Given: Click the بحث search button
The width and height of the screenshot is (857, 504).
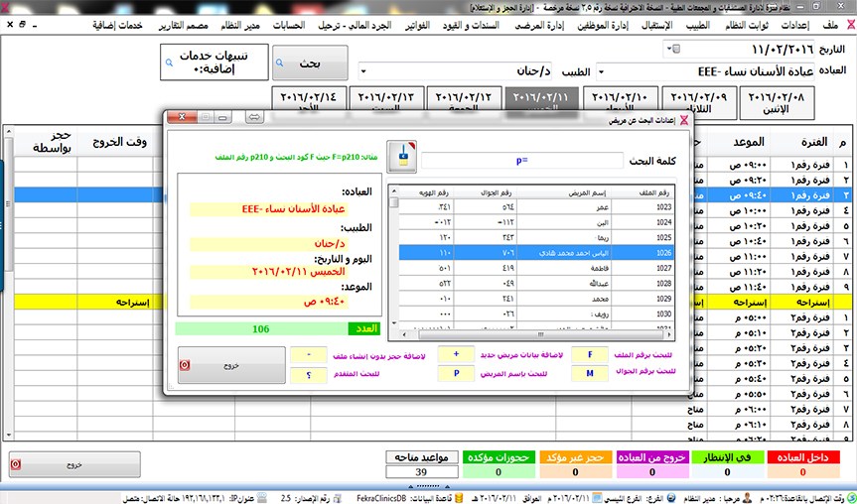Looking at the screenshot, I should [311, 63].
